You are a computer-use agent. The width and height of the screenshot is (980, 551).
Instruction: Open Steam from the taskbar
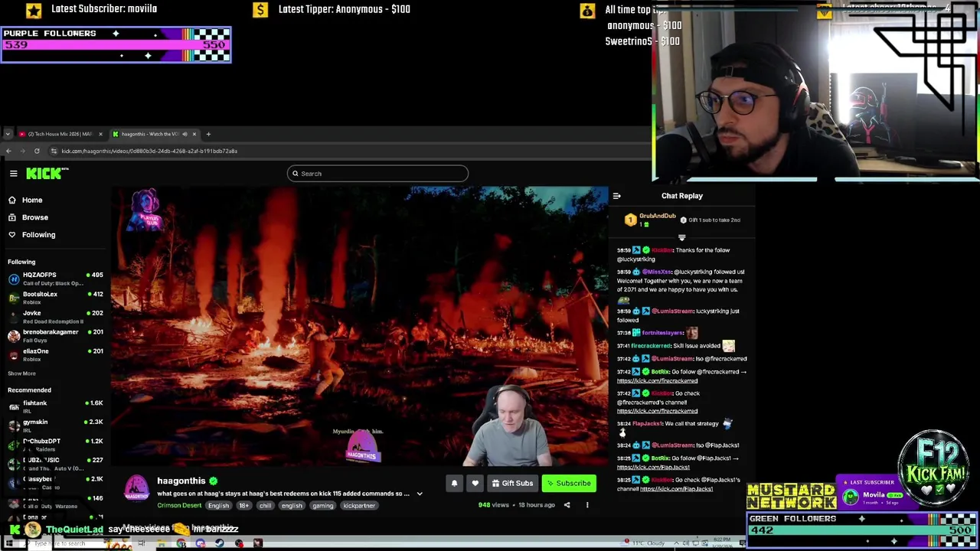click(x=219, y=544)
